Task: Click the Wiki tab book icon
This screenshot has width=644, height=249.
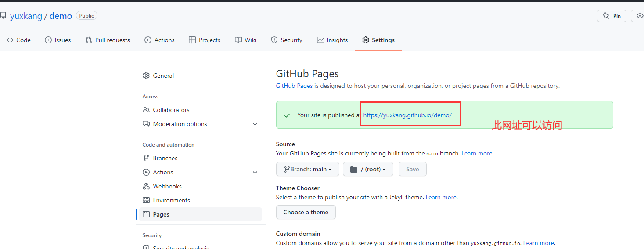Action: (x=238, y=40)
